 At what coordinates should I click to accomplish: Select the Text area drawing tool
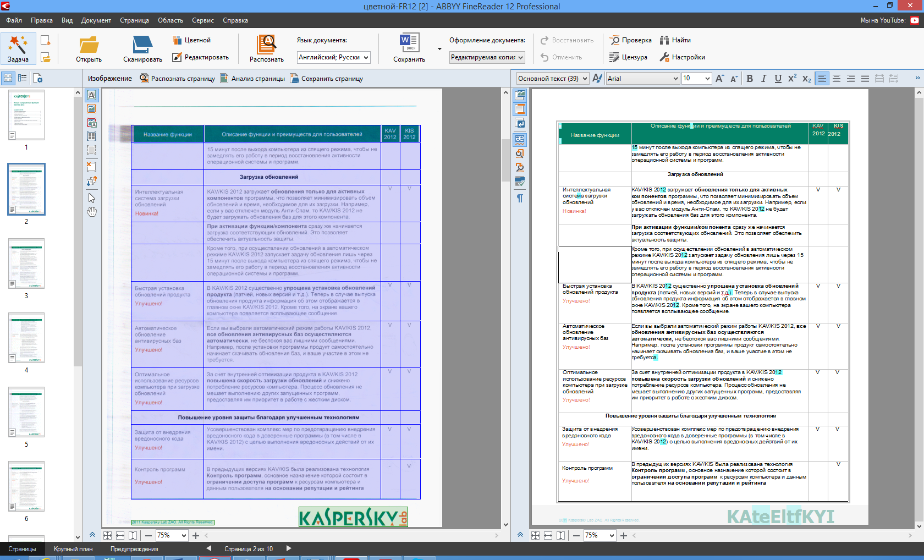click(92, 95)
